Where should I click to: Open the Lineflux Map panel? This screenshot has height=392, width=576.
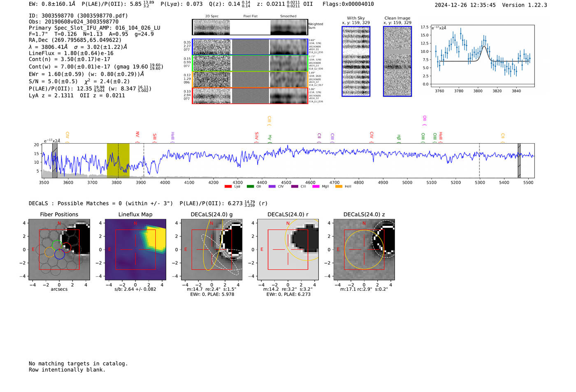(135, 250)
